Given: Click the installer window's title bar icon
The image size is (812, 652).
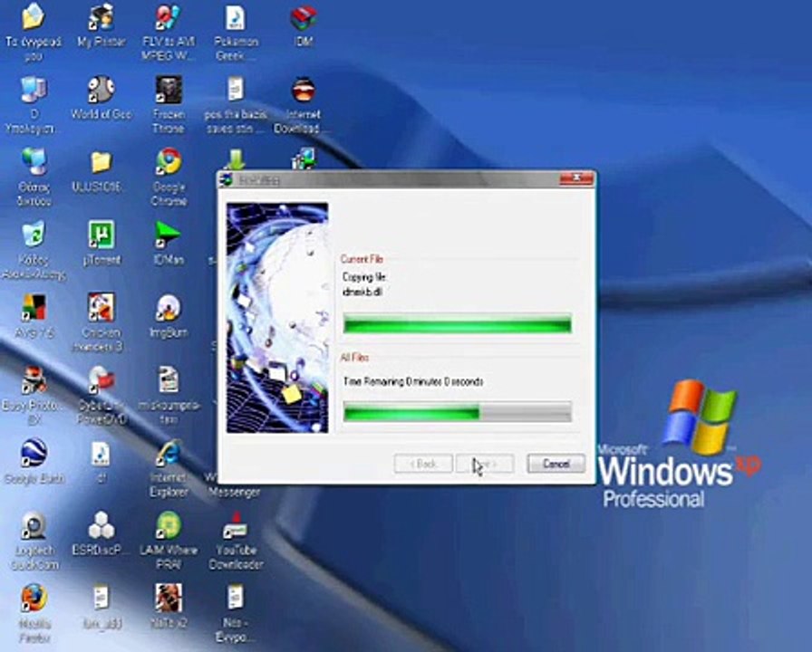Looking at the screenshot, I should point(227,180).
